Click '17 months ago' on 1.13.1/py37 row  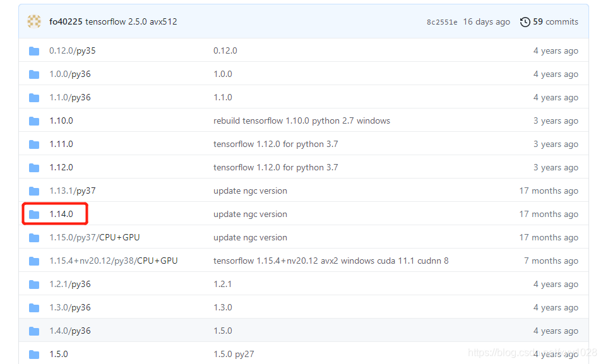point(549,191)
